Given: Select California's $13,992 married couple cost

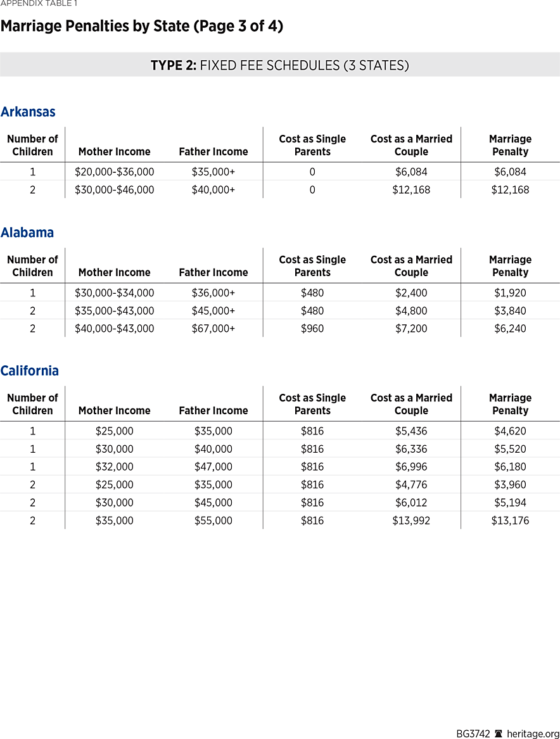Looking at the screenshot, I should (x=411, y=521).
